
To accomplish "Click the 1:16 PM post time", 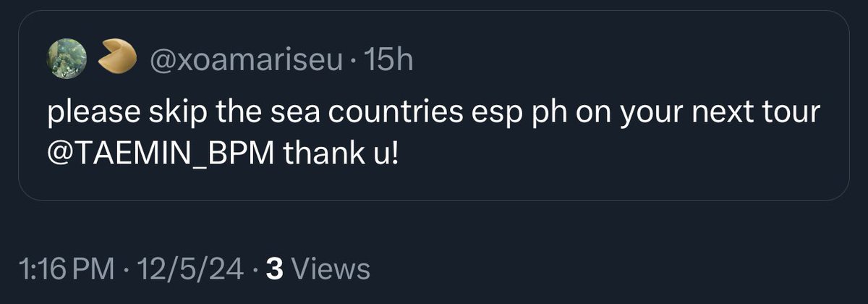I will [67, 269].
